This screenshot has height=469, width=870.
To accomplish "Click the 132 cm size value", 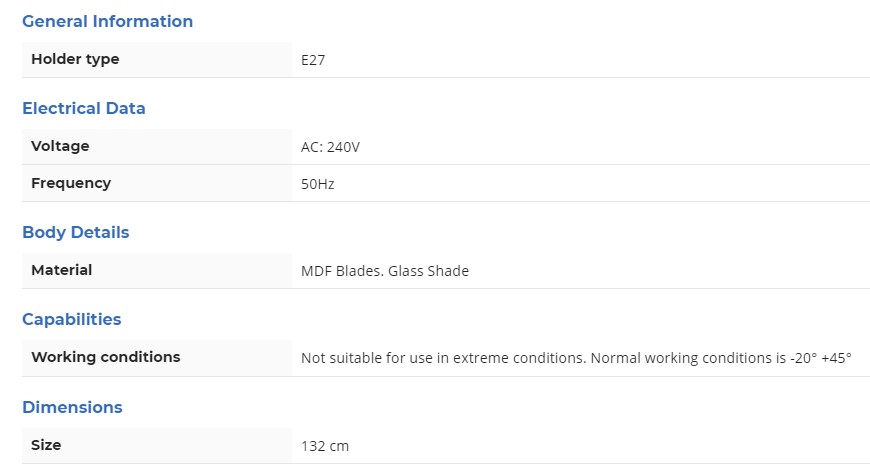I will [325, 446].
